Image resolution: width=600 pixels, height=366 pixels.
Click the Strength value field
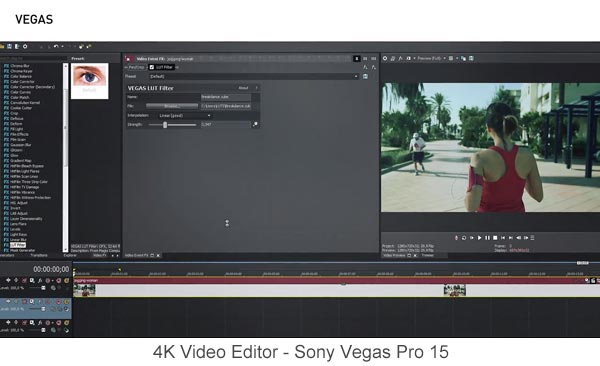pos(225,124)
